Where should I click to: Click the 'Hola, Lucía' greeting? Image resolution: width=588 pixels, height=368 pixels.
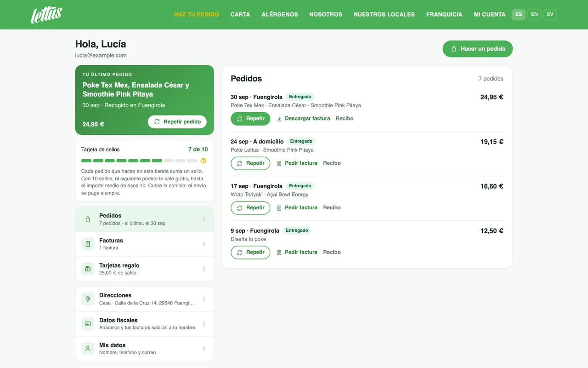101,44
